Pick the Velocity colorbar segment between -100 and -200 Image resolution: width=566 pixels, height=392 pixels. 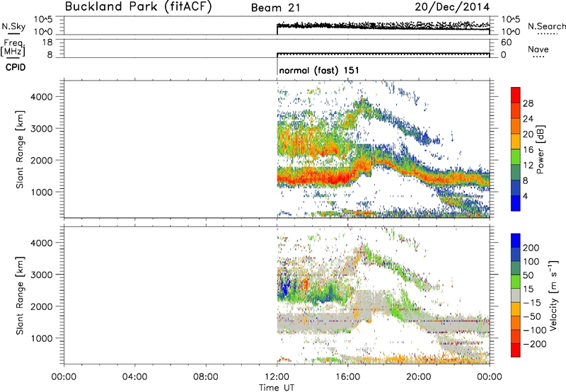(x=516, y=336)
